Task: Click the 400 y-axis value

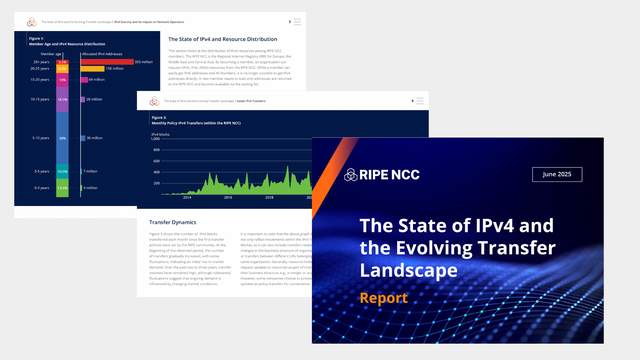Action: tap(157, 172)
